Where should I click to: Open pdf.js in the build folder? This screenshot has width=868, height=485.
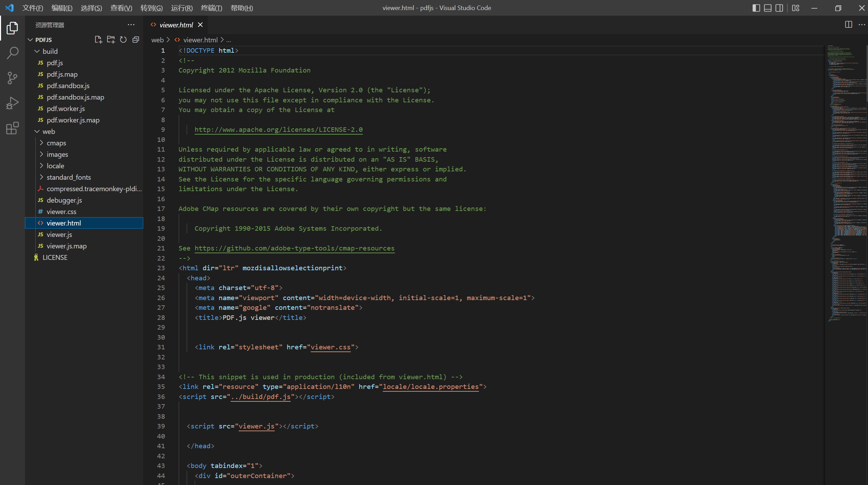pos(84,62)
